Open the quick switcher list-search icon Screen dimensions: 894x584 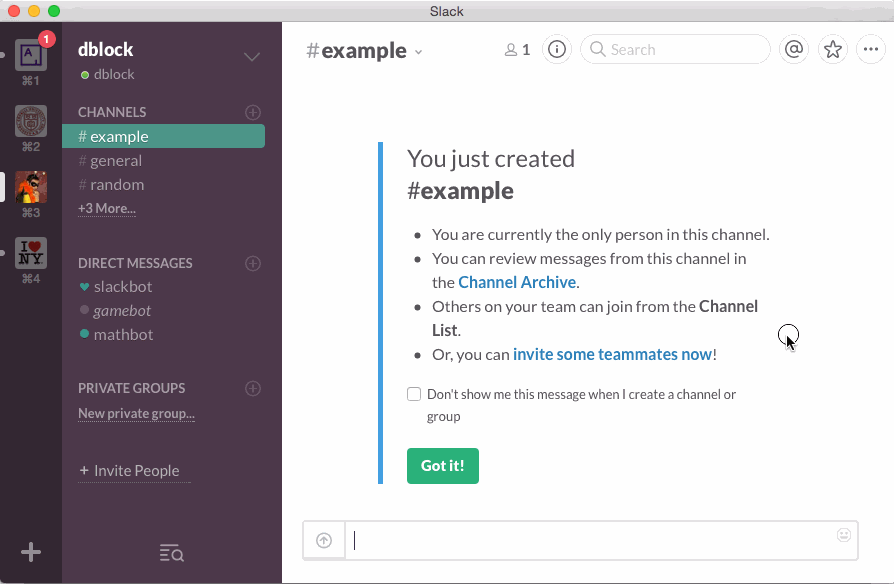172,553
